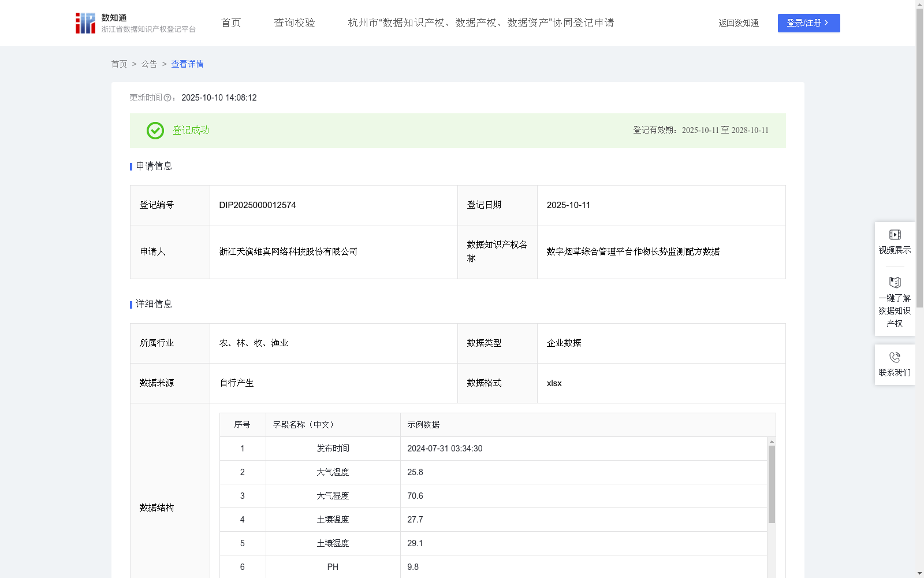Click the update time 2025-10-10 14:08:12
The image size is (924, 578).
219,98
